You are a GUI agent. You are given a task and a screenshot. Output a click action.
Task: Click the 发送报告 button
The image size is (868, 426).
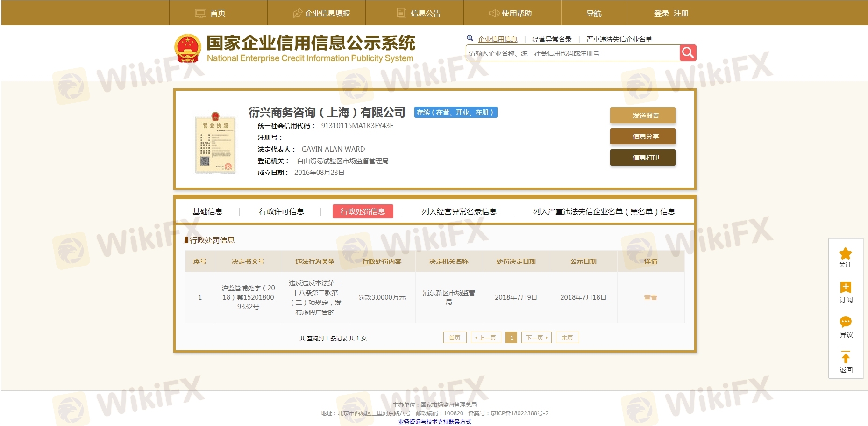(x=643, y=116)
